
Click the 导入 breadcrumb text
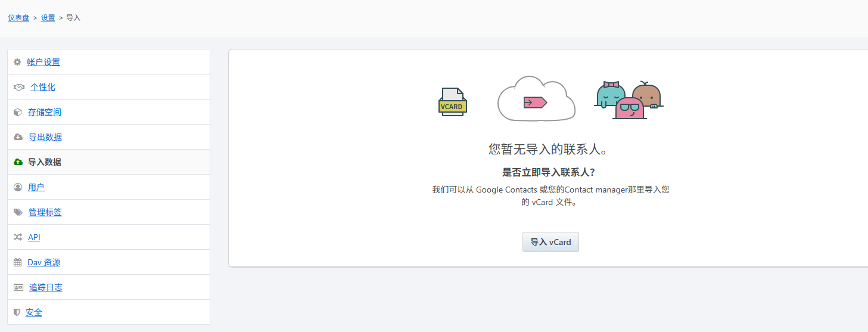[x=73, y=18]
